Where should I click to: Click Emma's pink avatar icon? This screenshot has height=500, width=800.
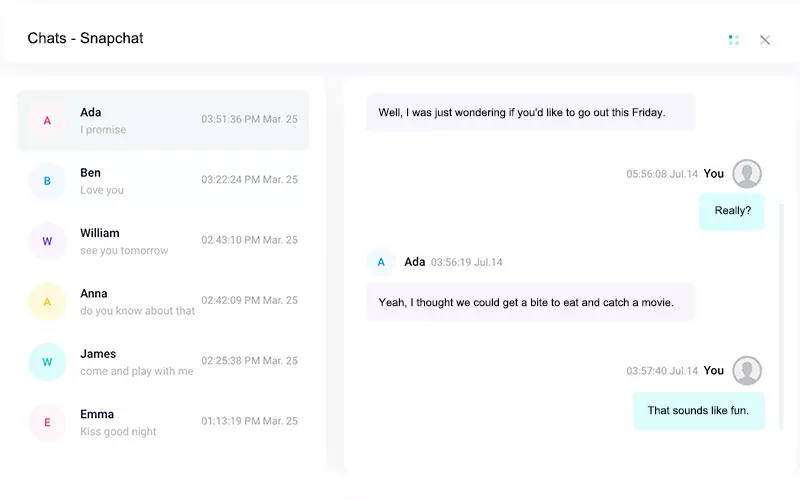click(x=47, y=422)
